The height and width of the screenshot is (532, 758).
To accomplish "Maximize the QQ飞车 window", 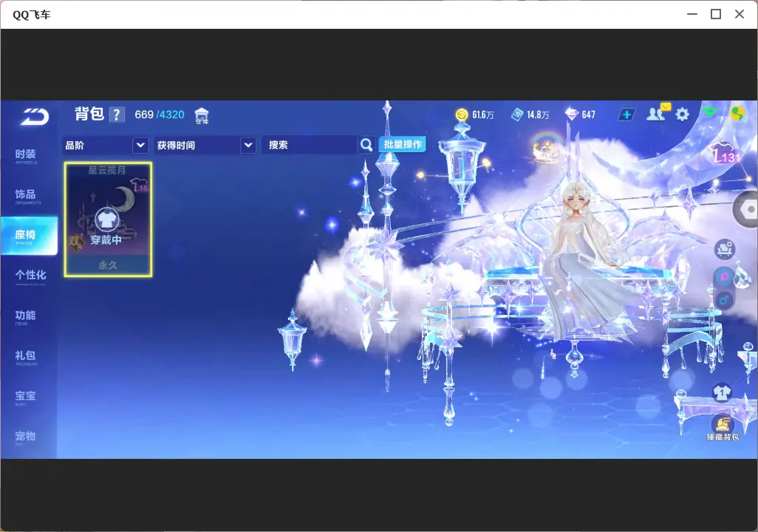I will coord(716,15).
